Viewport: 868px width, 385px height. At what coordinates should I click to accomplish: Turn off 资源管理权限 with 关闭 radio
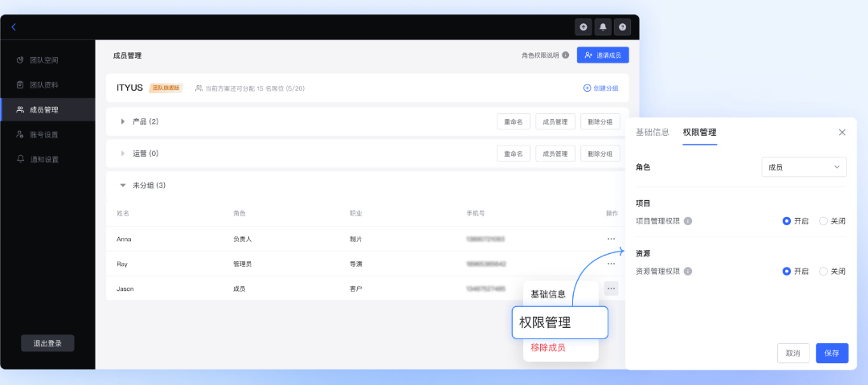[x=823, y=272]
